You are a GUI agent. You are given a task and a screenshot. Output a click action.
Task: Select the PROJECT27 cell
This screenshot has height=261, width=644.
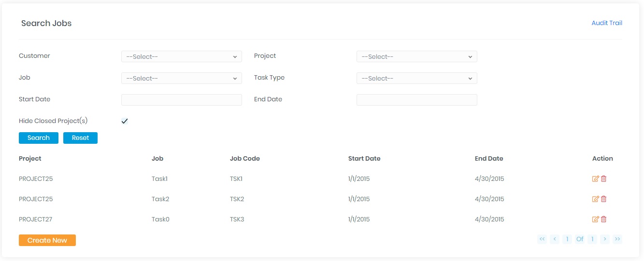(36, 220)
